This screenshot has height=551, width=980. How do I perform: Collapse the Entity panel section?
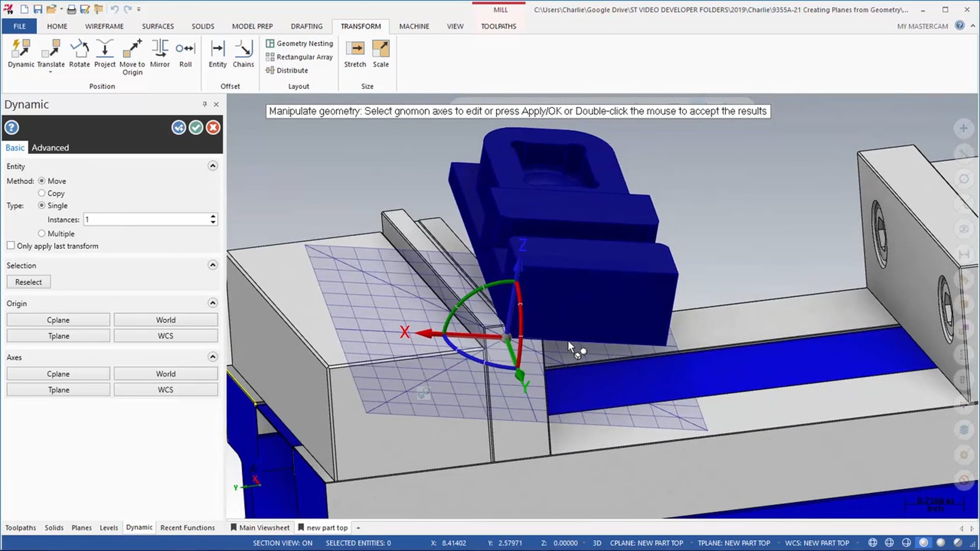coord(213,165)
